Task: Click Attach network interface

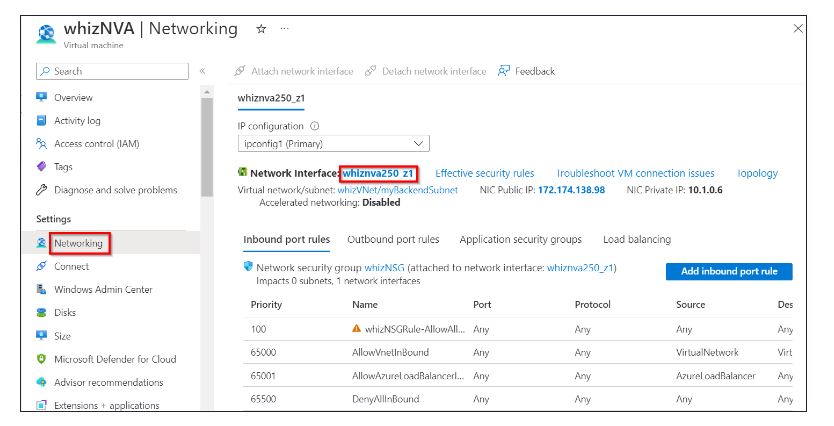Action: click(302, 71)
